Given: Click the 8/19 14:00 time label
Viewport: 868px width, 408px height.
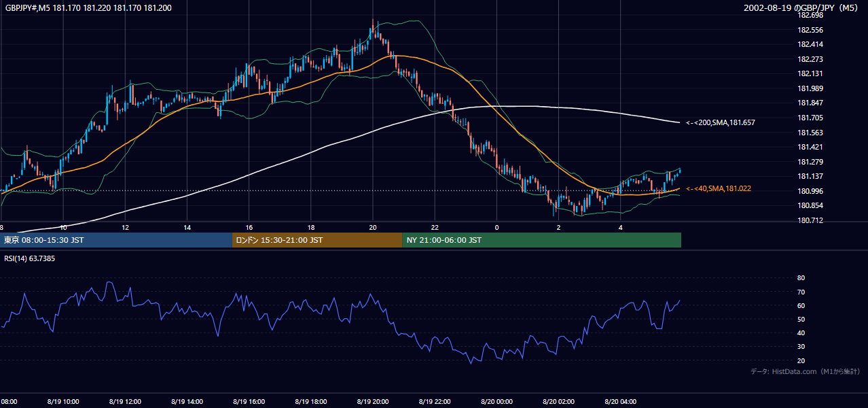Looking at the screenshot, I should point(187,402).
